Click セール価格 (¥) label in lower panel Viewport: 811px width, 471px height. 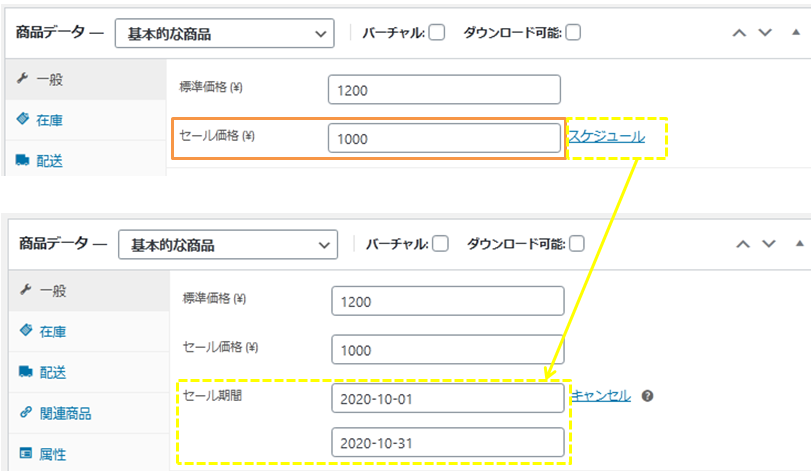[x=221, y=347]
